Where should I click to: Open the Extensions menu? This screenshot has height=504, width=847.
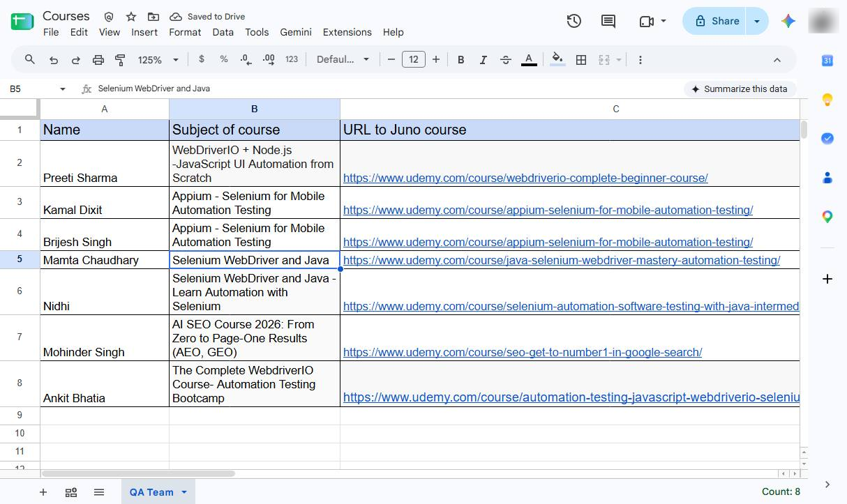point(347,32)
